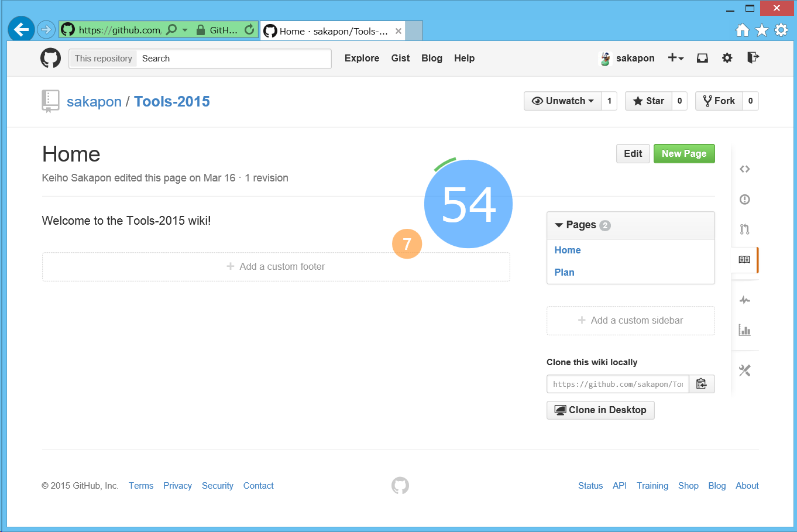Select the wiki clone URL field

[618, 384]
